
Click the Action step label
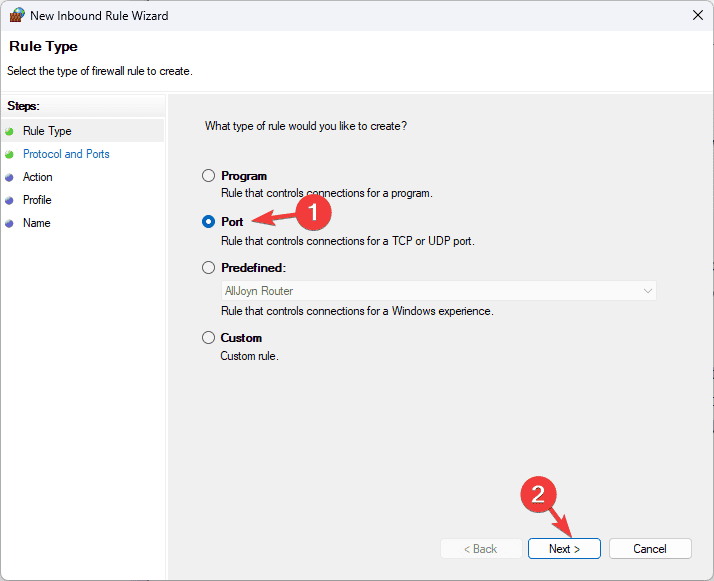click(38, 177)
